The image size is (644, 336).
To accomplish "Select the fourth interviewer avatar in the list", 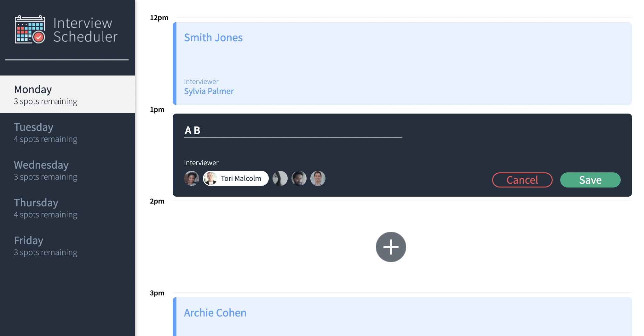I will click(x=299, y=178).
